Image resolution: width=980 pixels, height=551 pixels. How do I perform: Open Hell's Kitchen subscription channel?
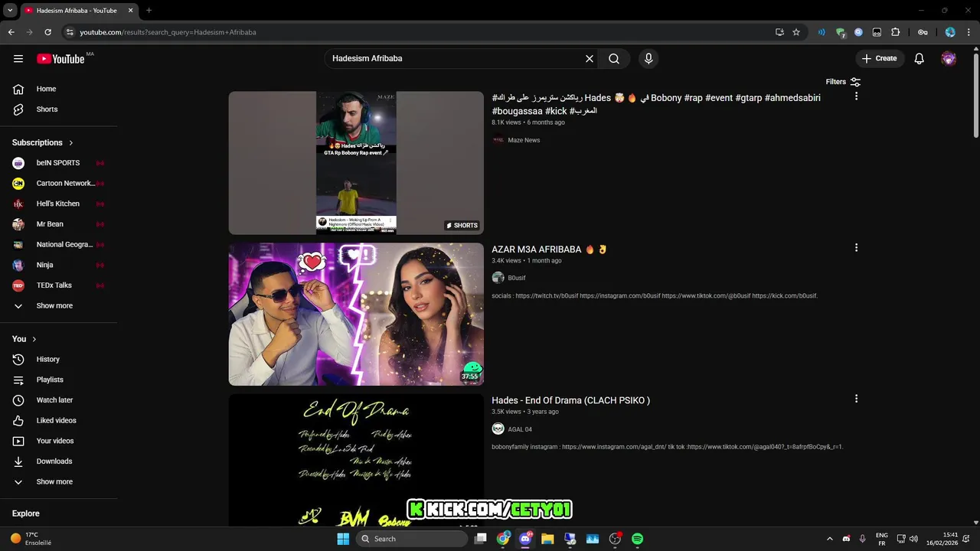[58, 204]
